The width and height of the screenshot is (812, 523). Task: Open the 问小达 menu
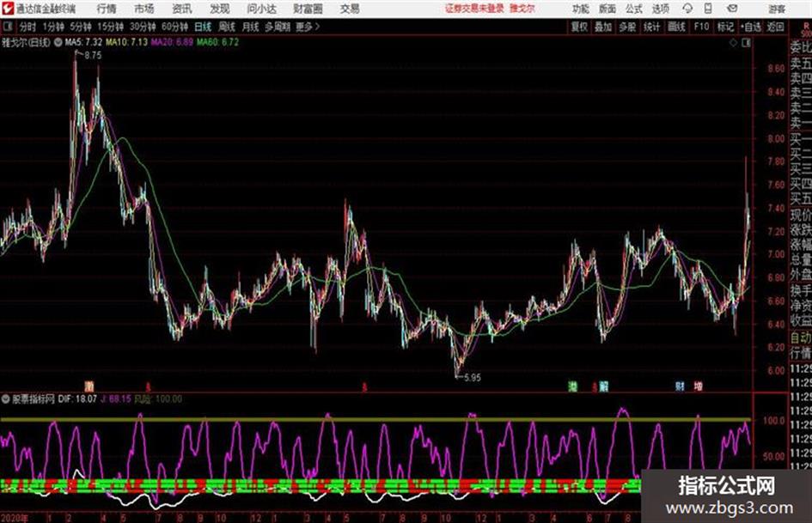coord(261,9)
